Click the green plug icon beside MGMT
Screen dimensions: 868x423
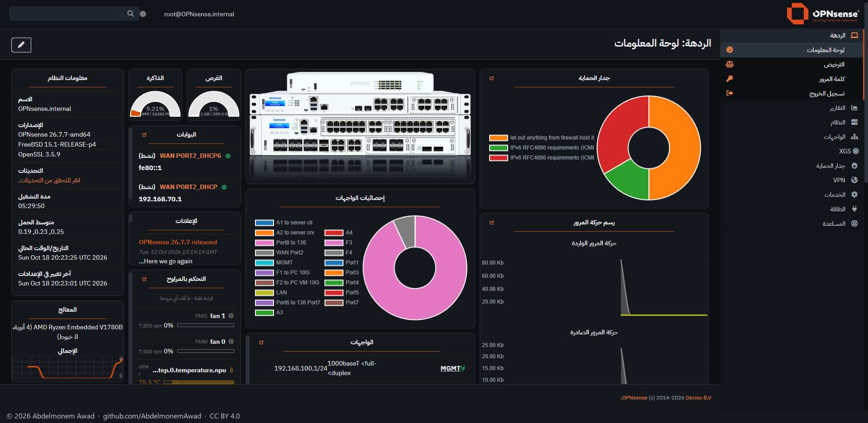[463, 368]
